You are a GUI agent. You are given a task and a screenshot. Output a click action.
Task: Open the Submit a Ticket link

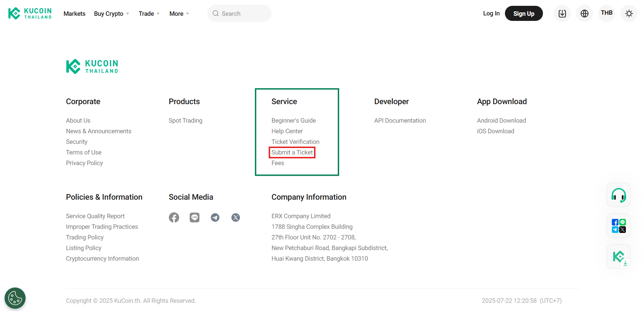[x=292, y=152]
